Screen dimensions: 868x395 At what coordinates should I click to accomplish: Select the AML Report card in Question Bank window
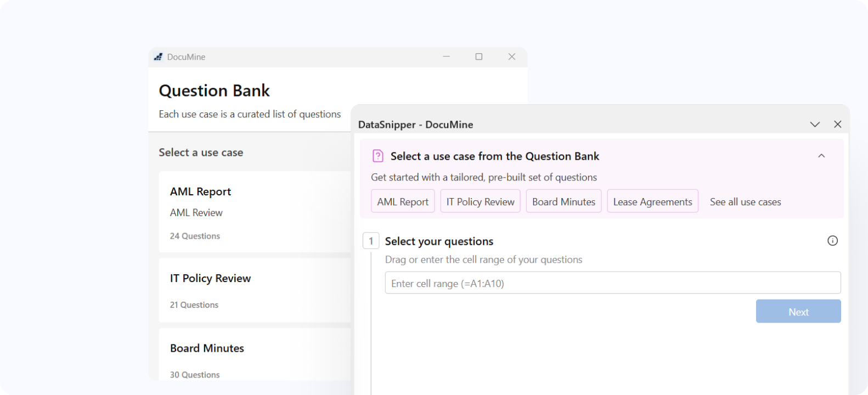(x=255, y=212)
